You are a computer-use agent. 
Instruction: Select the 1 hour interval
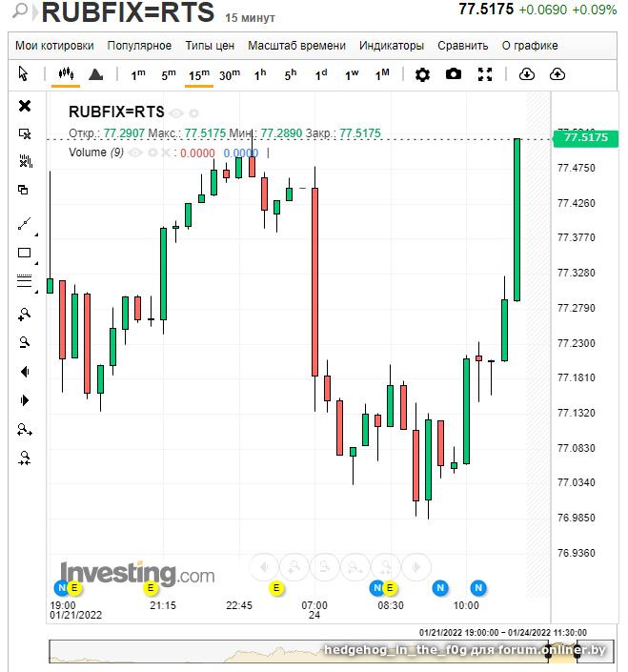(x=260, y=75)
